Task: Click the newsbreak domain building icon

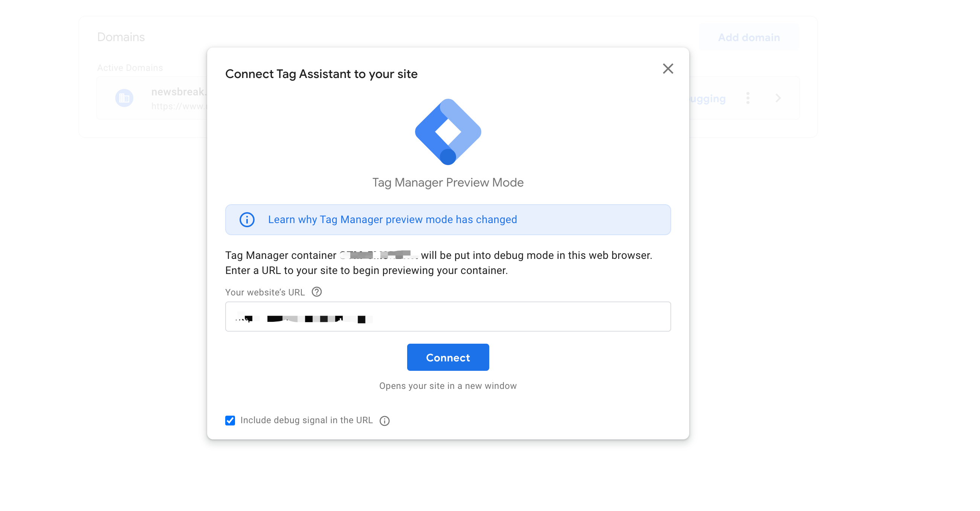Action: point(124,98)
